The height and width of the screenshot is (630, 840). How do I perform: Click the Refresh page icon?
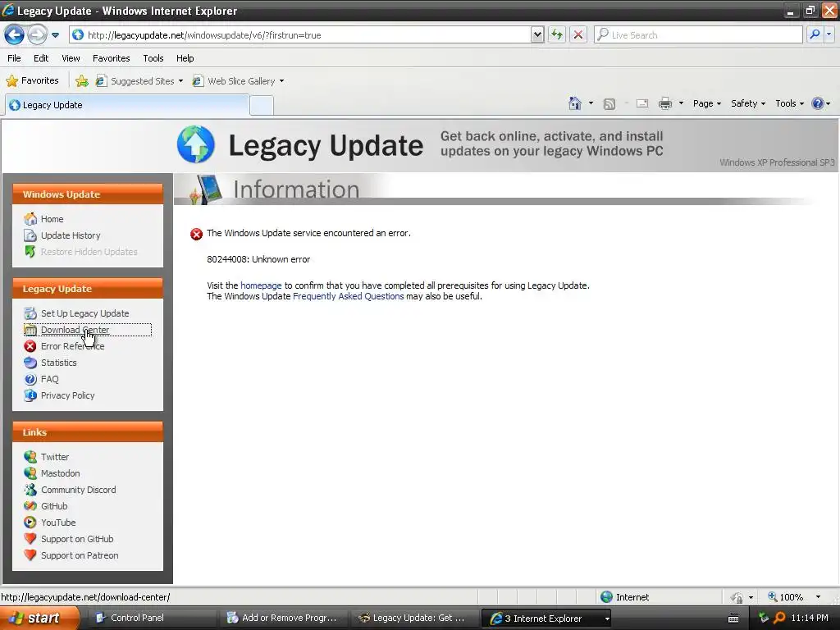(x=557, y=34)
